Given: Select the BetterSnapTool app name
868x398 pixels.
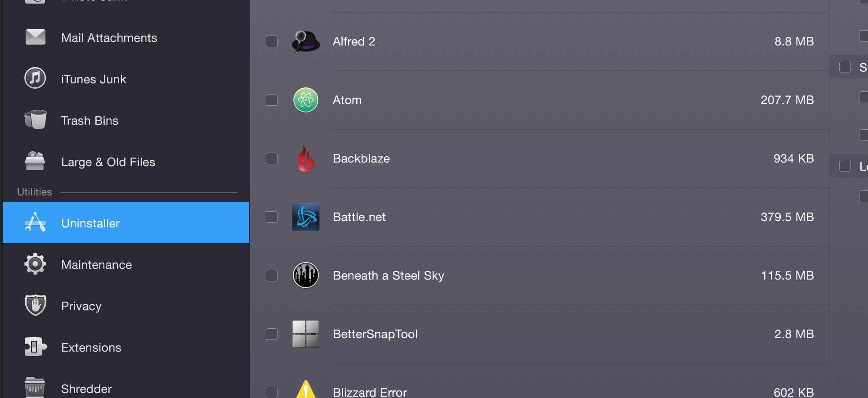Looking at the screenshot, I should [375, 334].
